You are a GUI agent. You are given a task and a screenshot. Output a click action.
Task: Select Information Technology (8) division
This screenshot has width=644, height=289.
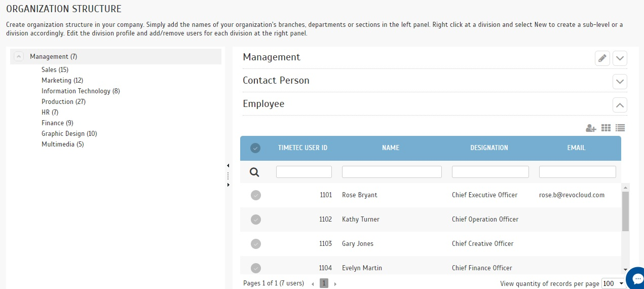pos(81,91)
